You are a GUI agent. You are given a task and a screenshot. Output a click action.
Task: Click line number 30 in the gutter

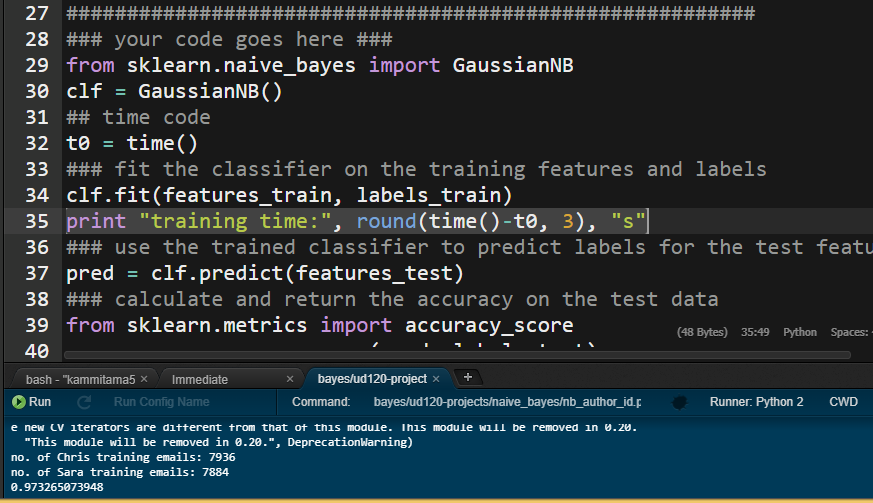37,91
